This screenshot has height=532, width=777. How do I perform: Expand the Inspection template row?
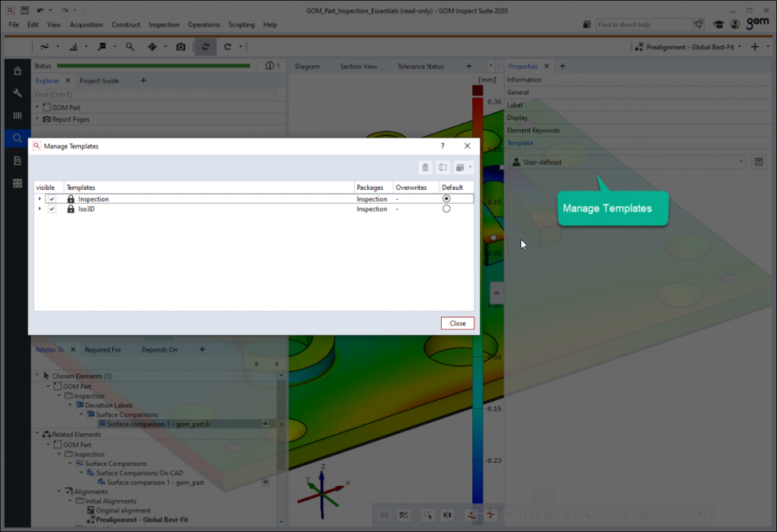pos(40,199)
